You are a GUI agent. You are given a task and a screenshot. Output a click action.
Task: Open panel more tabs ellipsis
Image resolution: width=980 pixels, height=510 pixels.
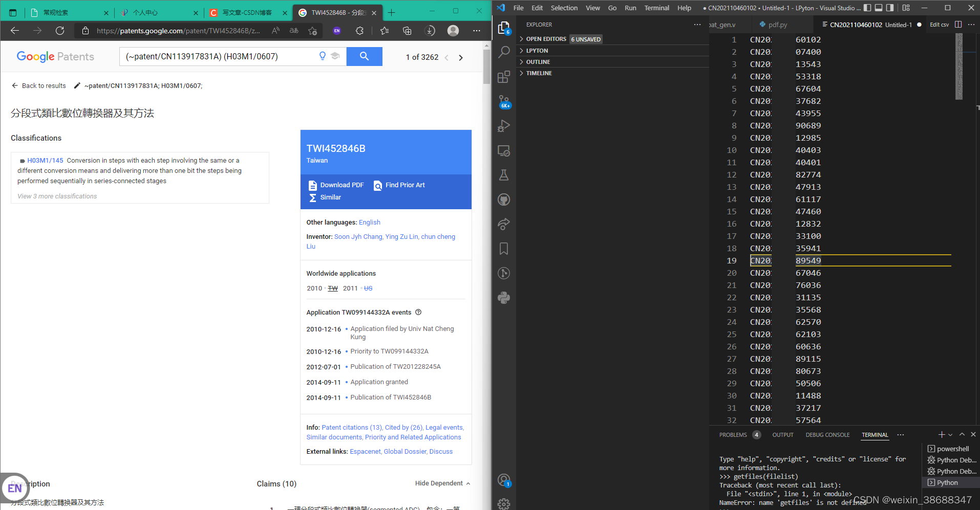pyautogui.click(x=901, y=435)
